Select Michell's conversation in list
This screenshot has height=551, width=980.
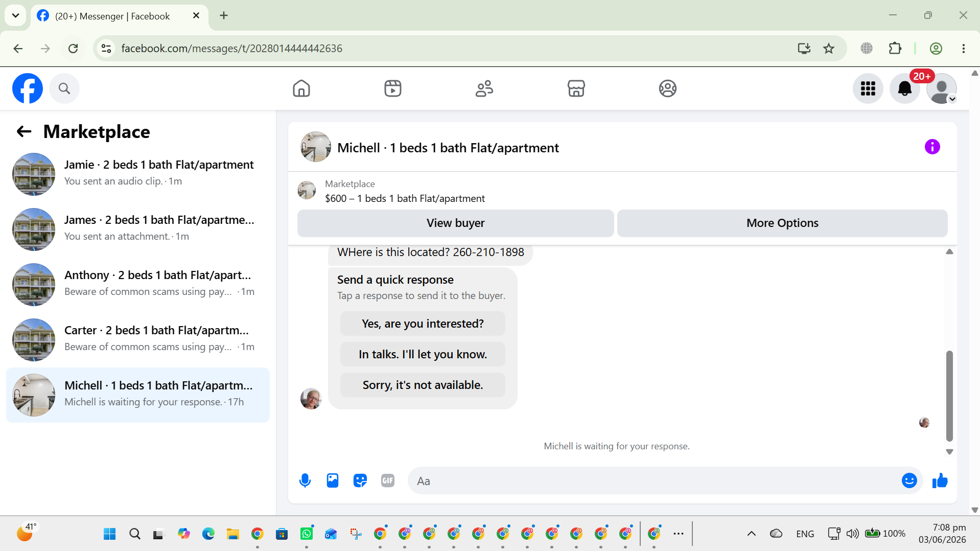[x=138, y=395]
